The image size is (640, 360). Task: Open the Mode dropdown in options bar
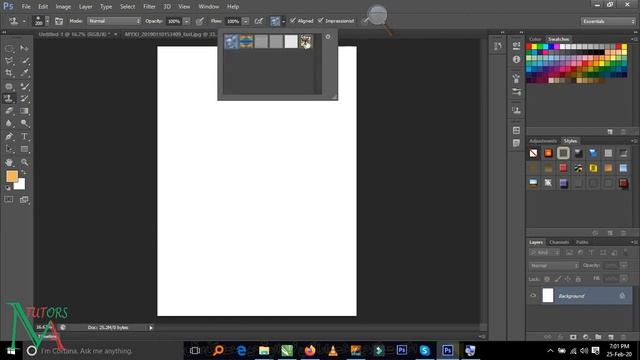click(114, 21)
